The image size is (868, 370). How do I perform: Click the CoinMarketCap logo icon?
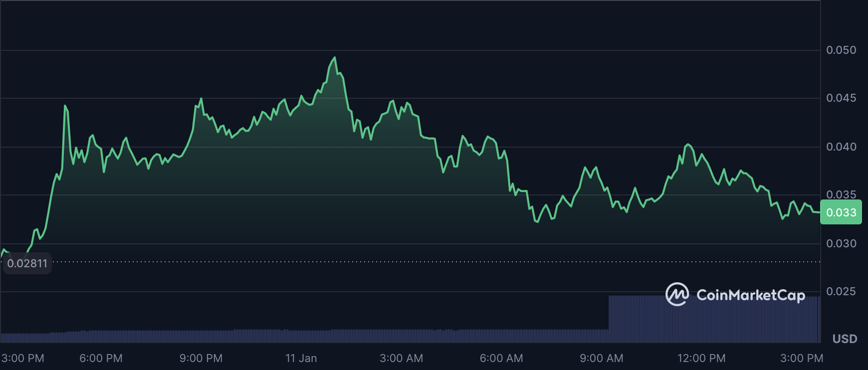(677, 294)
